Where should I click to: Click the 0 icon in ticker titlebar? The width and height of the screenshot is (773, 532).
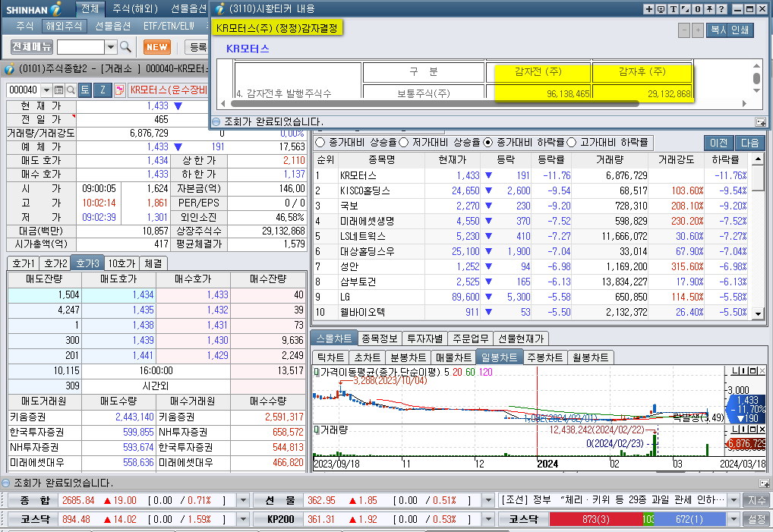697,9
